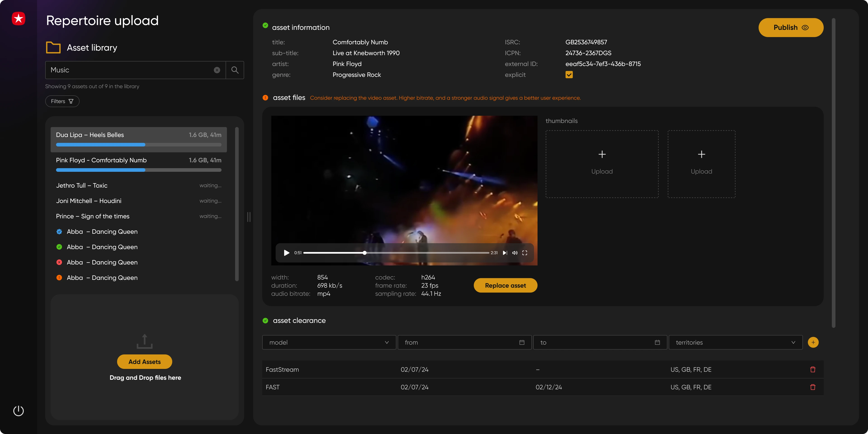Viewport: 868px width, 434px height.
Task: Open the Filters options
Action: pos(62,101)
